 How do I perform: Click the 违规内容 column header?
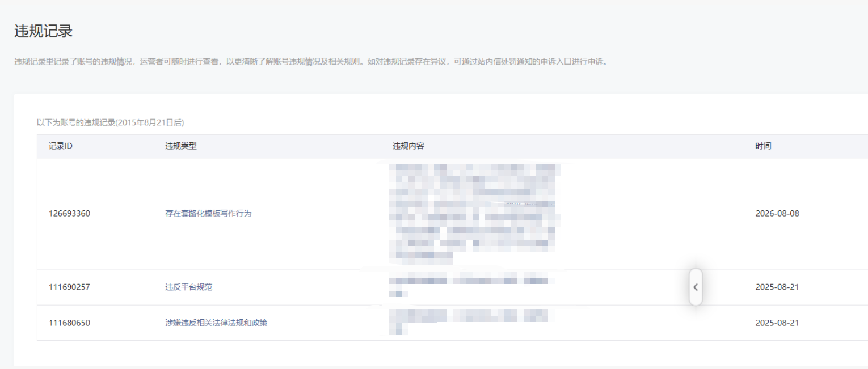tap(408, 146)
